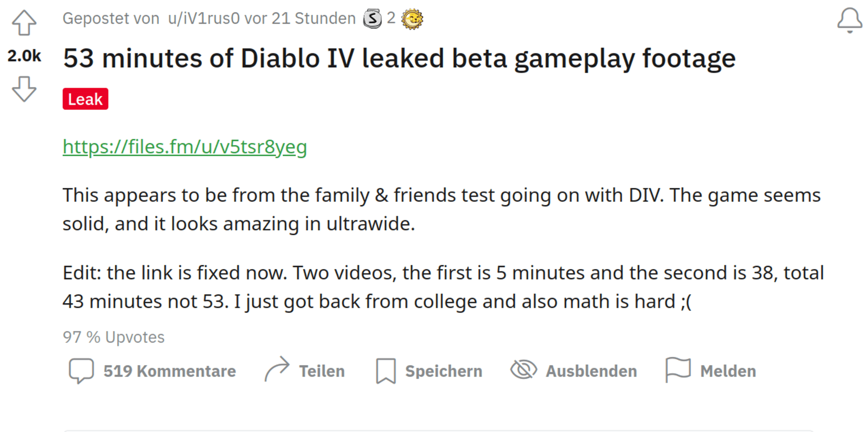Image resolution: width=868 pixels, height=432 pixels.
Task: Downvote the Diablo IV leak post
Action: click(24, 89)
